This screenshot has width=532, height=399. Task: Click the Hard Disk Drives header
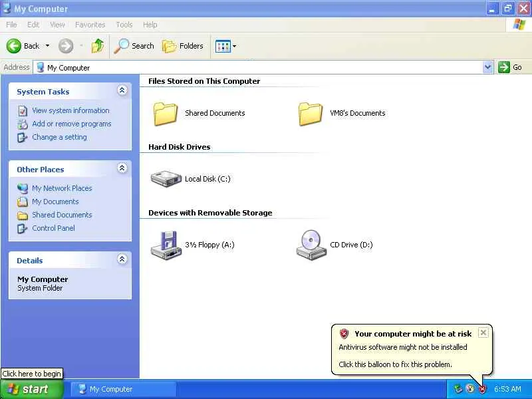click(x=179, y=147)
